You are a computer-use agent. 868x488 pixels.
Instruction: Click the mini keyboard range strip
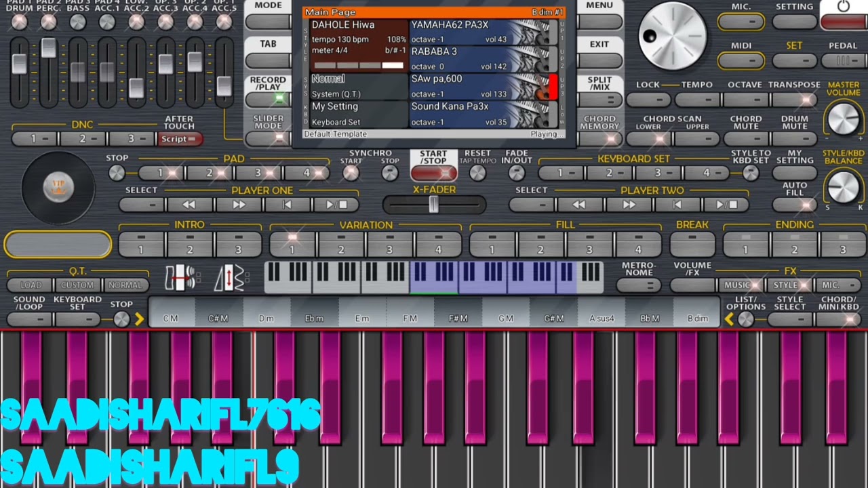click(434, 277)
